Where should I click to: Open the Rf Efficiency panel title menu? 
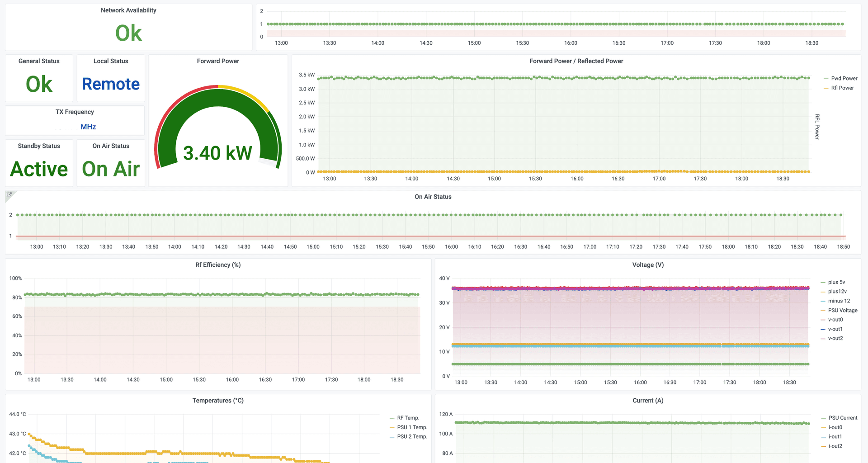[218, 265]
